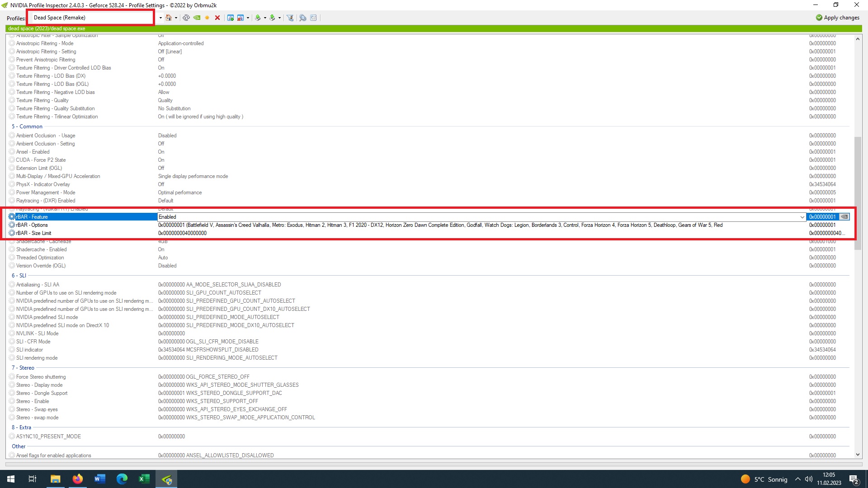
Task: Click inside the profile name field
Action: (90, 17)
